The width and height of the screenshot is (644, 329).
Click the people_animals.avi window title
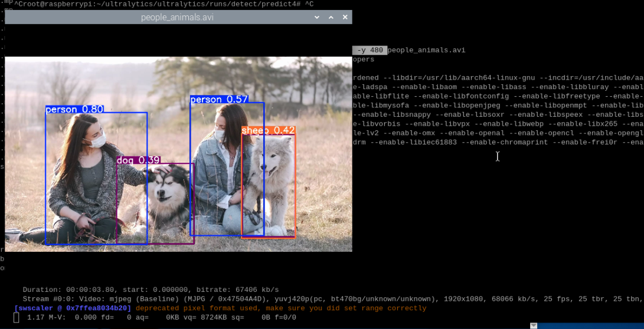coord(177,17)
